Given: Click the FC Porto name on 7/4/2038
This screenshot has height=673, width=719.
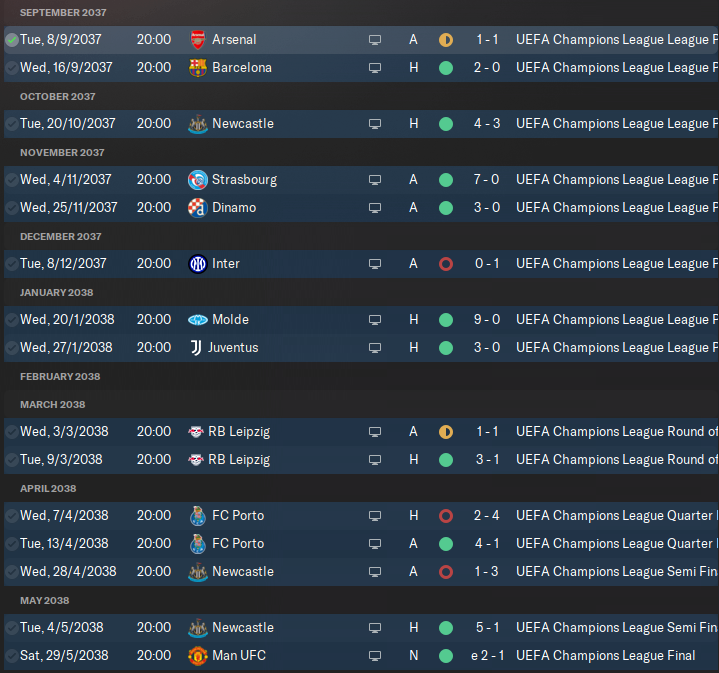Looking at the screenshot, I should 238,515.
